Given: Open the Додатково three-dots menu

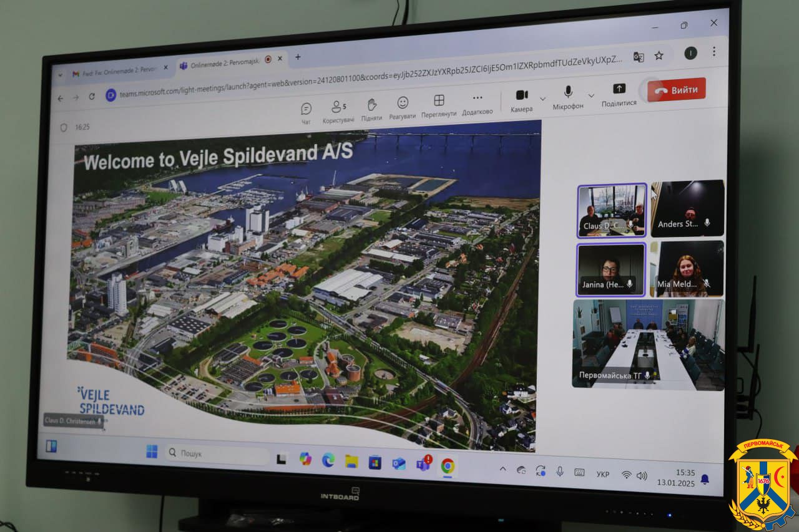Looking at the screenshot, I should coord(478,104).
